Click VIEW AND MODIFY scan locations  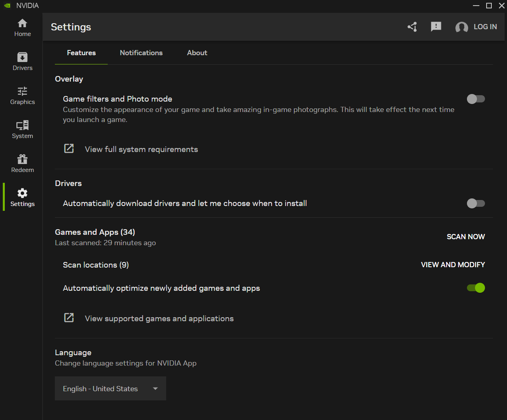pyautogui.click(x=453, y=265)
